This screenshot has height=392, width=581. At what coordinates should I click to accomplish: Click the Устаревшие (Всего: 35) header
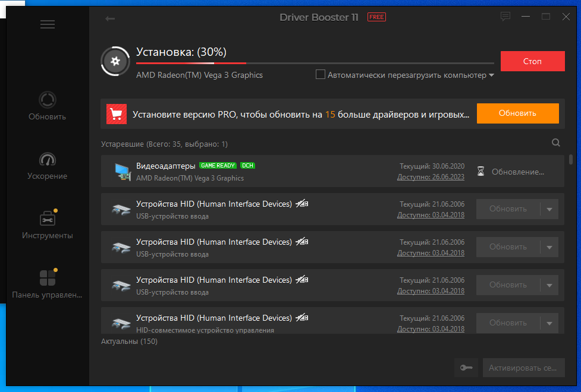(x=164, y=144)
